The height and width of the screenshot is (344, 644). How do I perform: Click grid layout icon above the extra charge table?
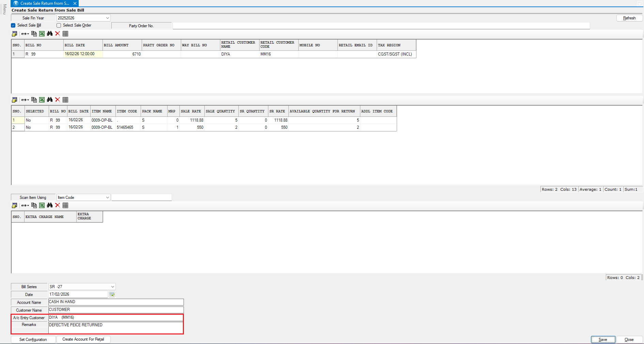coord(65,205)
